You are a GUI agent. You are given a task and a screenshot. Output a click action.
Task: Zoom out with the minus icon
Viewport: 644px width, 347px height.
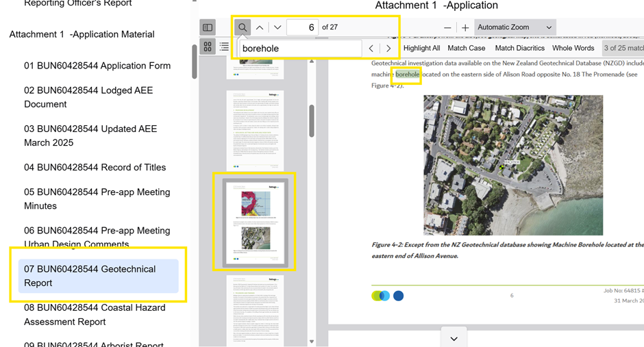click(x=447, y=27)
